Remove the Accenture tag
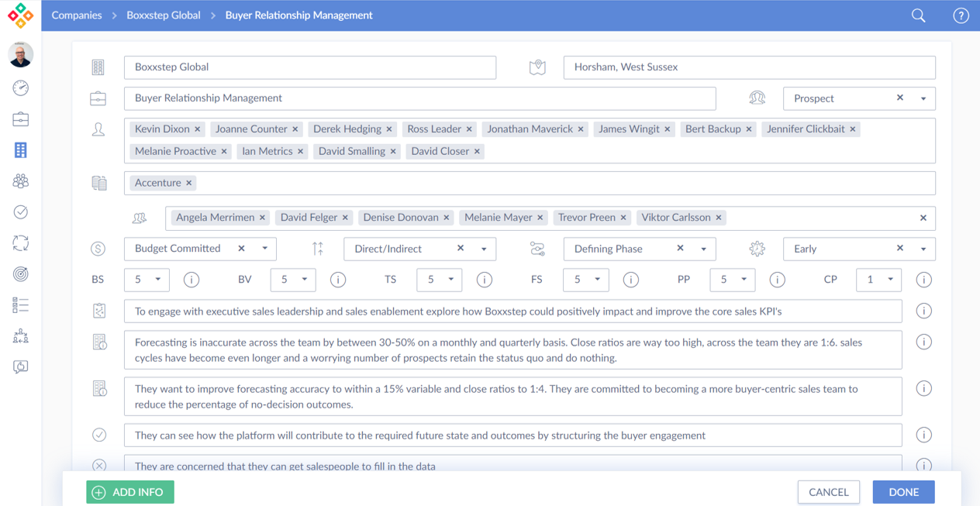980x506 pixels. click(x=189, y=183)
